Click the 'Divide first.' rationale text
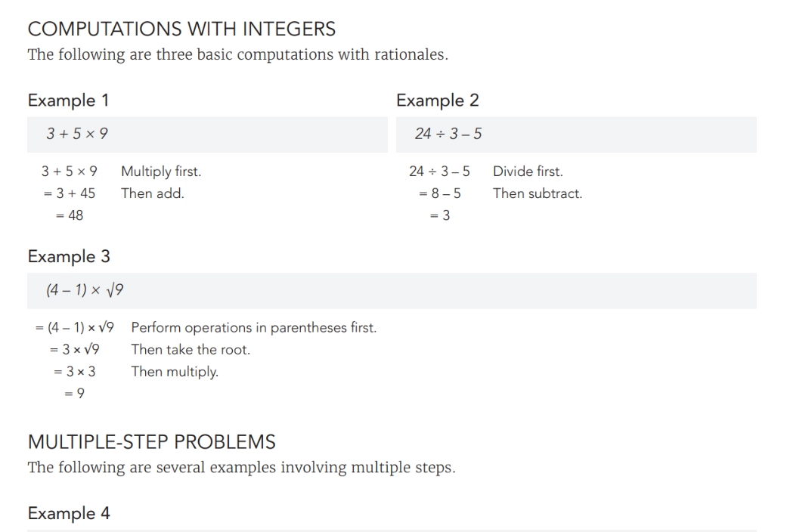The width and height of the screenshot is (787, 532). click(x=528, y=172)
